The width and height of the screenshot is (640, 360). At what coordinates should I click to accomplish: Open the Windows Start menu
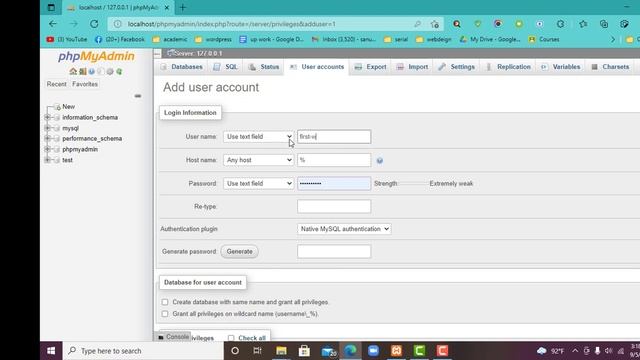tap(51, 351)
